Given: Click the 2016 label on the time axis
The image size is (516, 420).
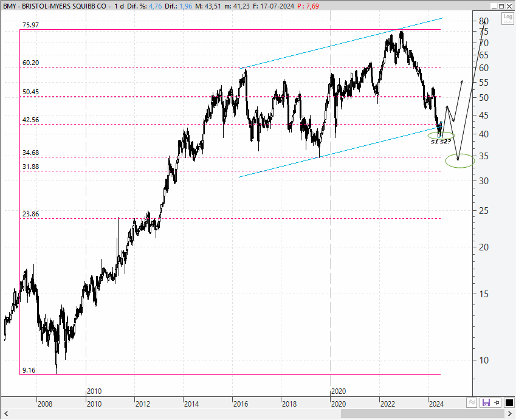Looking at the screenshot, I should click(x=241, y=404).
